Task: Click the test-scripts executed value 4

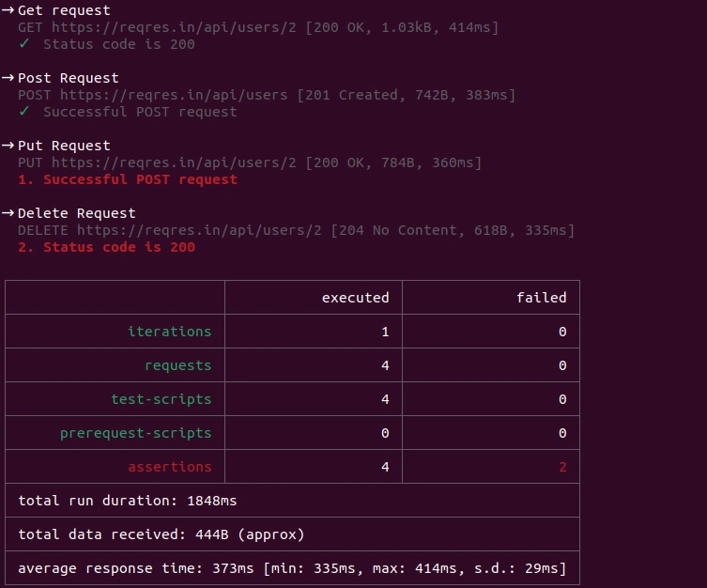Action: 385,399
